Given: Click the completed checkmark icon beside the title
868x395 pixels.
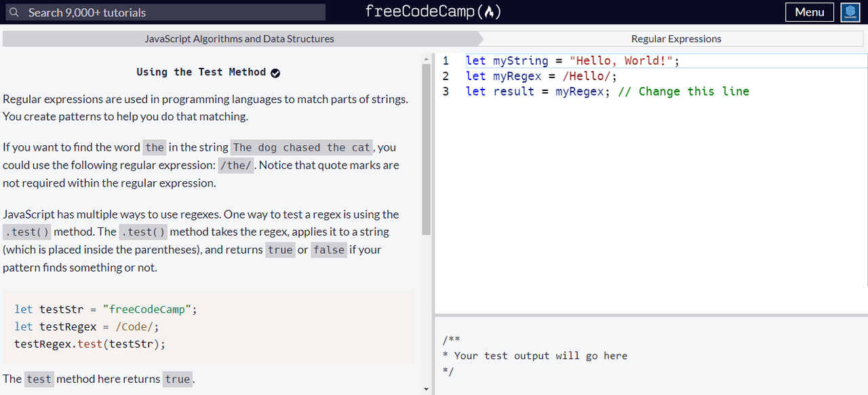Looking at the screenshot, I should tap(275, 73).
